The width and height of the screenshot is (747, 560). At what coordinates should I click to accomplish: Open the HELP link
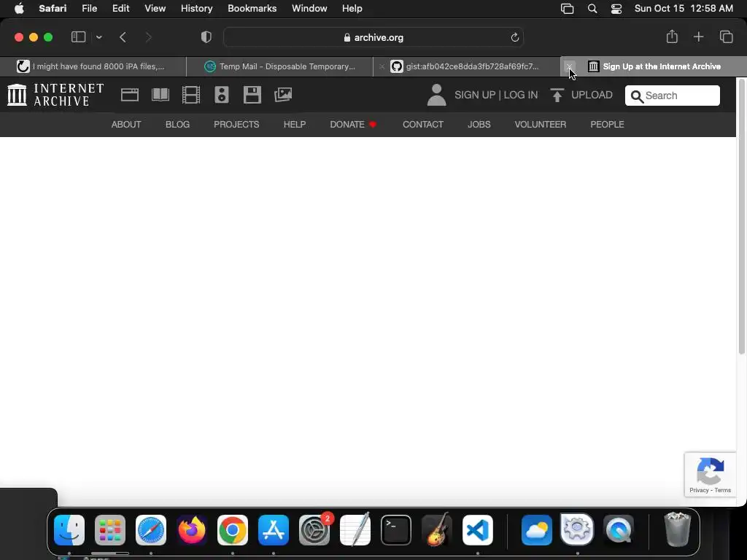[x=295, y=124]
